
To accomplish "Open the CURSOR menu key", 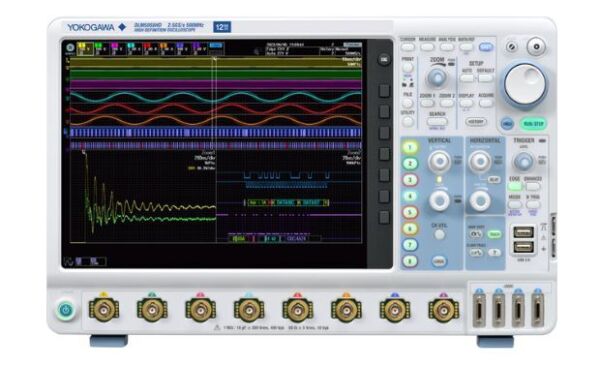I will tap(408, 47).
